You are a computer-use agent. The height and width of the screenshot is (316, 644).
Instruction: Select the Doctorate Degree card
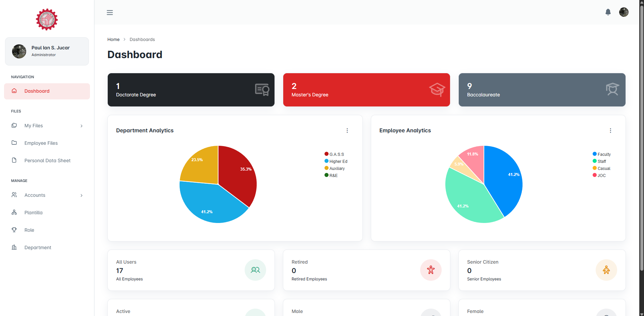click(191, 90)
